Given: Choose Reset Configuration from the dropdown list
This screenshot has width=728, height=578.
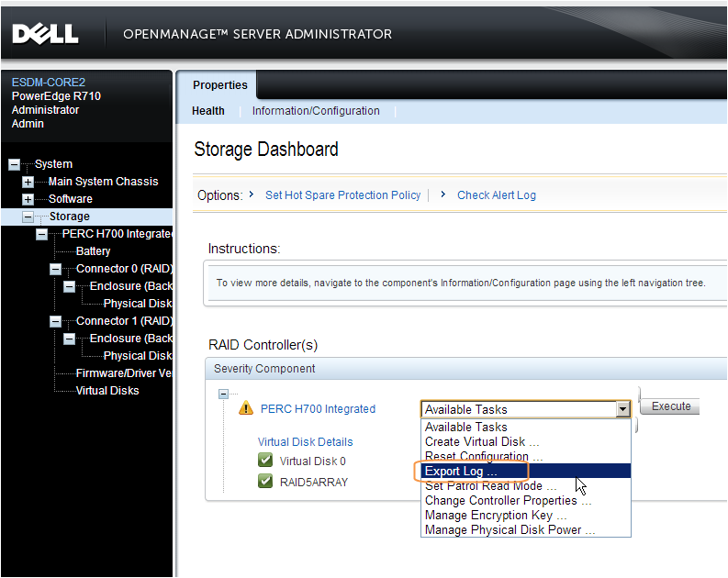Looking at the screenshot, I should click(525, 457).
